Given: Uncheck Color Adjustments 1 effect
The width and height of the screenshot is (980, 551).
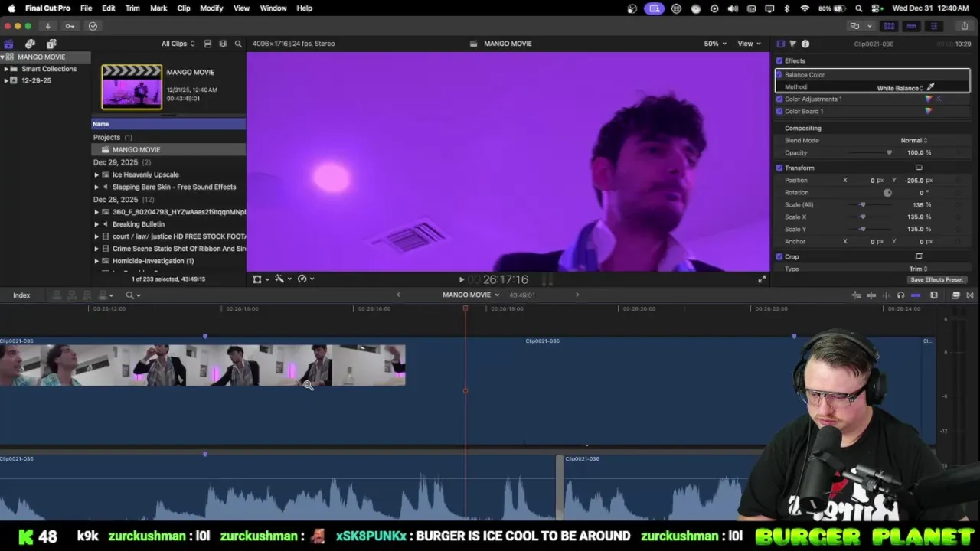Looking at the screenshot, I should pyautogui.click(x=779, y=99).
